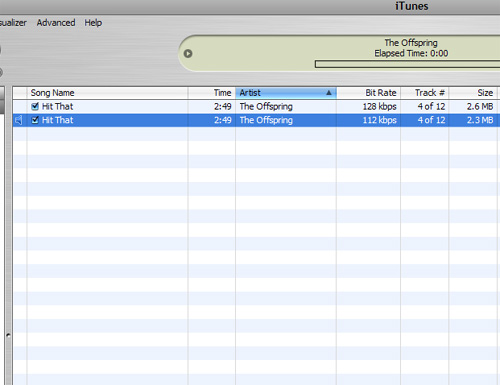The width and height of the screenshot is (500, 385).
Task: Sort by the Track # column header
Action: pos(424,93)
